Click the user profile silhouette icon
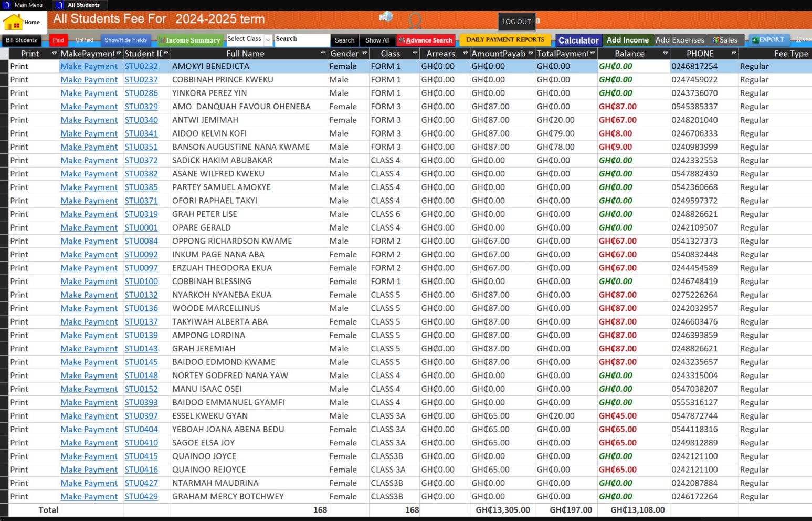This screenshot has width=812, height=521. [x=415, y=21]
